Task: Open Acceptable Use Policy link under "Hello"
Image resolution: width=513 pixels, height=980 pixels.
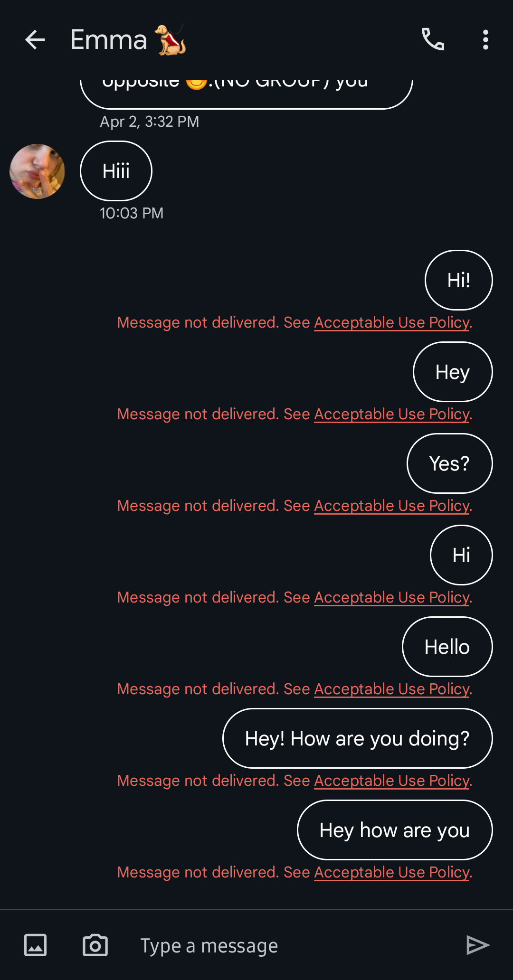Action: click(392, 689)
